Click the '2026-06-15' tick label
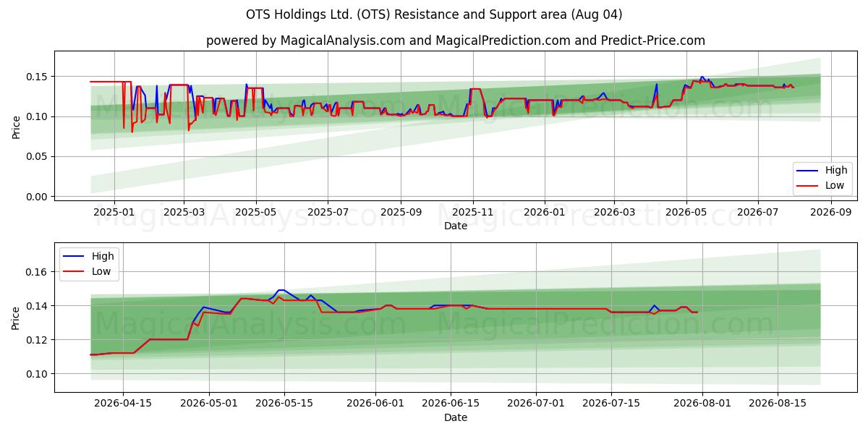Screen dimensions: 868x434 451,404
